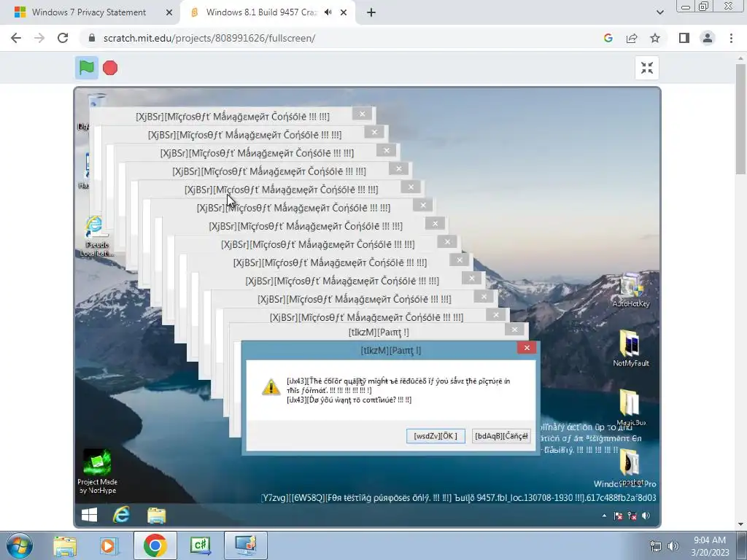Share this page via share icon
The height and width of the screenshot is (560, 747).
tap(632, 38)
